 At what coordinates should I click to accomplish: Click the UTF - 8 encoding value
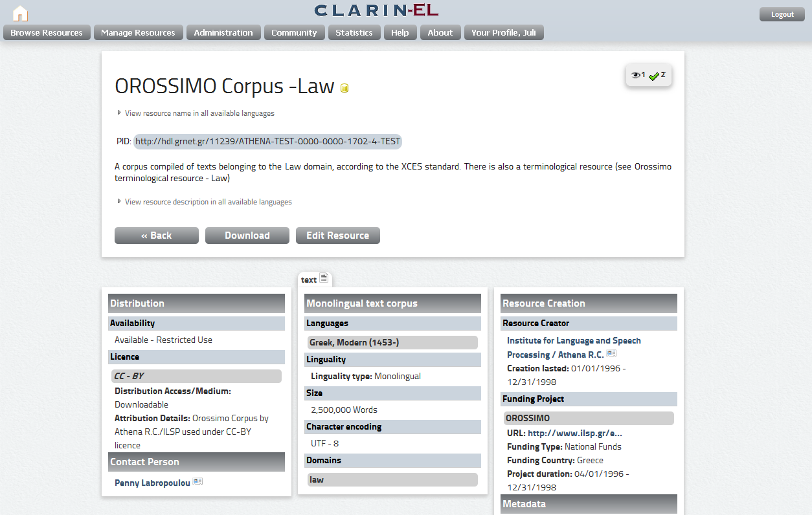pyautogui.click(x=325, y=443)
